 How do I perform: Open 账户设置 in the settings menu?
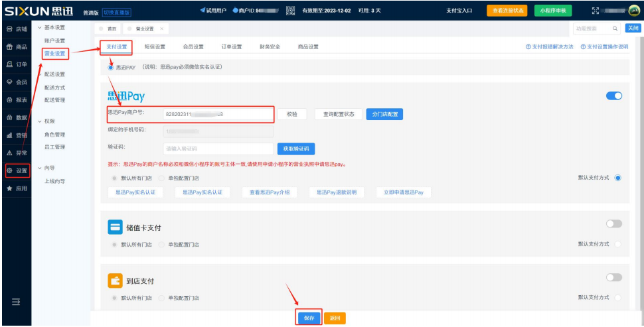pyautogui.click(x=54, y=40)
